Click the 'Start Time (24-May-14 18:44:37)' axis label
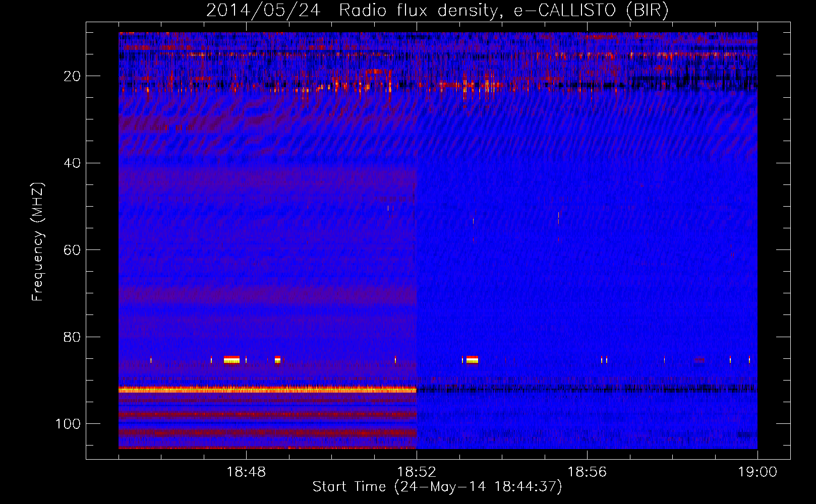Screen dimensions: 816x504 coord(437,487)
